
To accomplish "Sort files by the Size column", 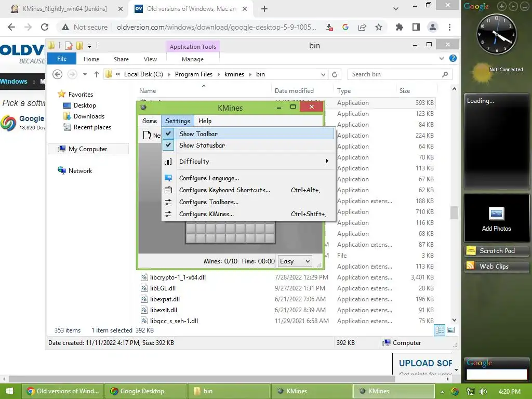I will pyautogui.click(x=404, y=90).
